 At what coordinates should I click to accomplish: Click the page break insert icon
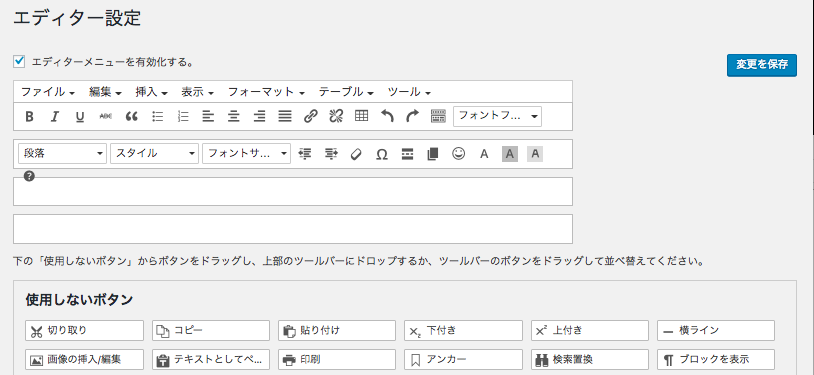(408, 154)
